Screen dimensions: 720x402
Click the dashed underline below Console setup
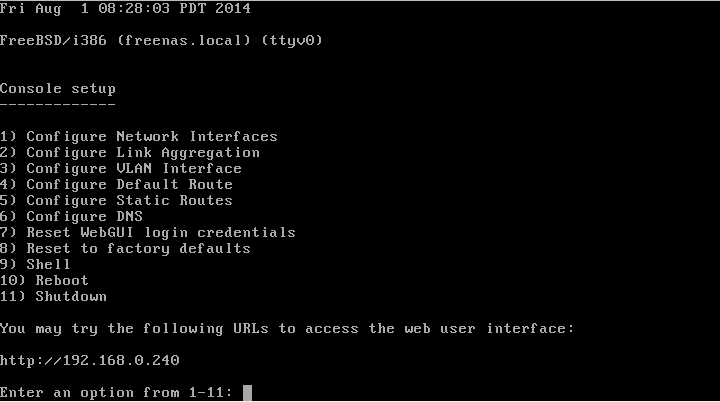pyautogui.click(x=58, y=105)
